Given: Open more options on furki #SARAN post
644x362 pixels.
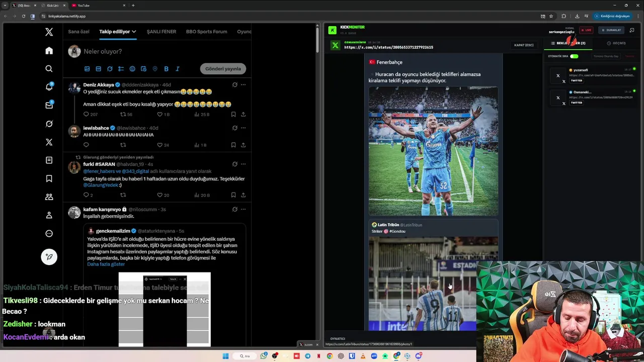Looking at the screenshot, I should click(x=243, y=164).
